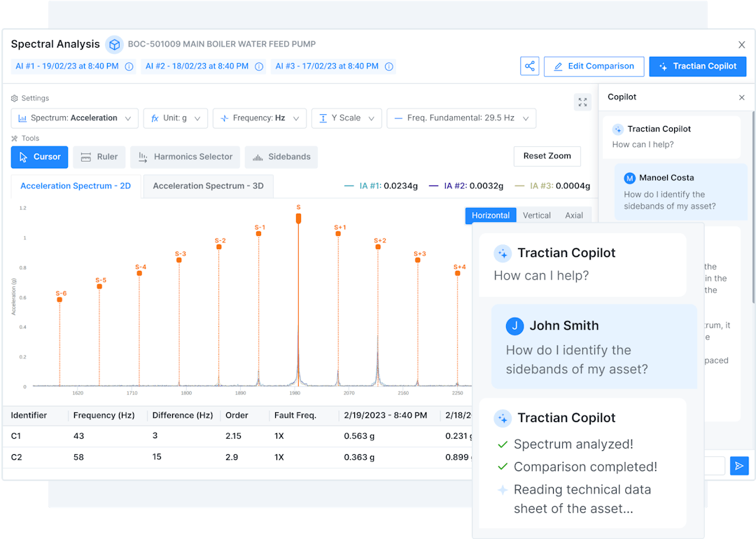This screenshot has height=539, width=756.
Task: Activate the Harmonics Selector tool
Action: pyautogui.click(x=185, y=157)
